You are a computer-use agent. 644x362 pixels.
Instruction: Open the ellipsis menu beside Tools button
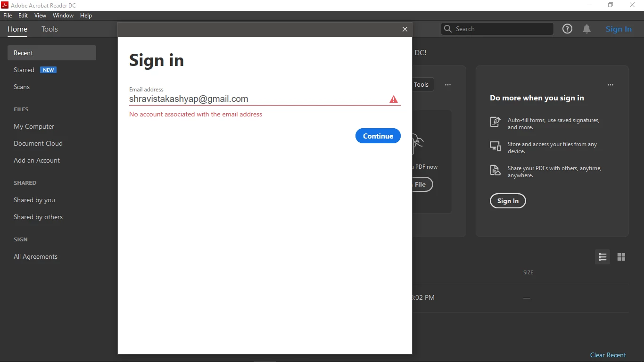coord(448,85)
